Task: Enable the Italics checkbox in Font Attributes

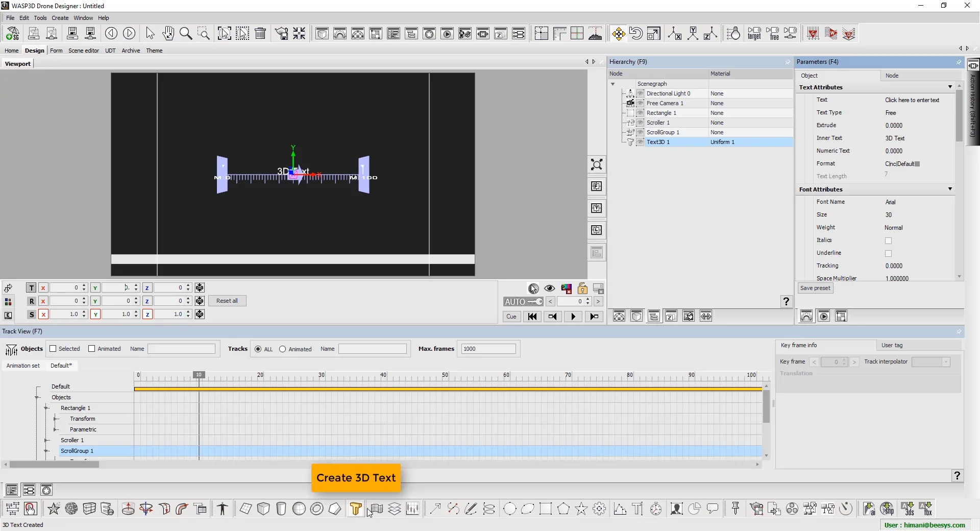Action: tap(888, 240)
